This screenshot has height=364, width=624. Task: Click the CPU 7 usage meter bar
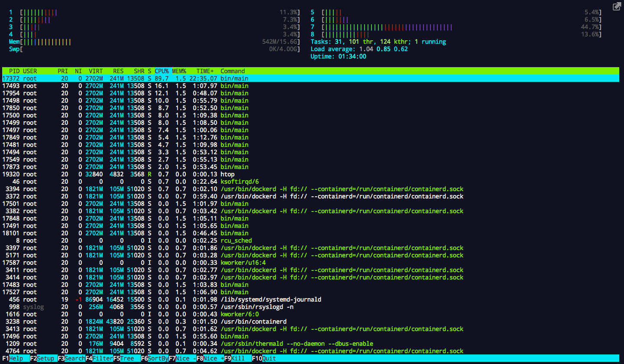tap(456, 27)
